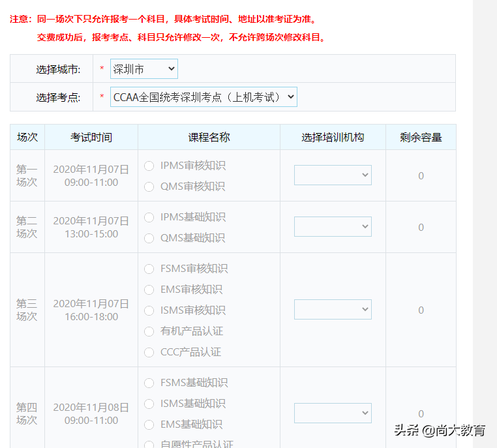497x448 pixels.
Task: Click the 选择培训机构 column header
Action: [x=333, y=137]
